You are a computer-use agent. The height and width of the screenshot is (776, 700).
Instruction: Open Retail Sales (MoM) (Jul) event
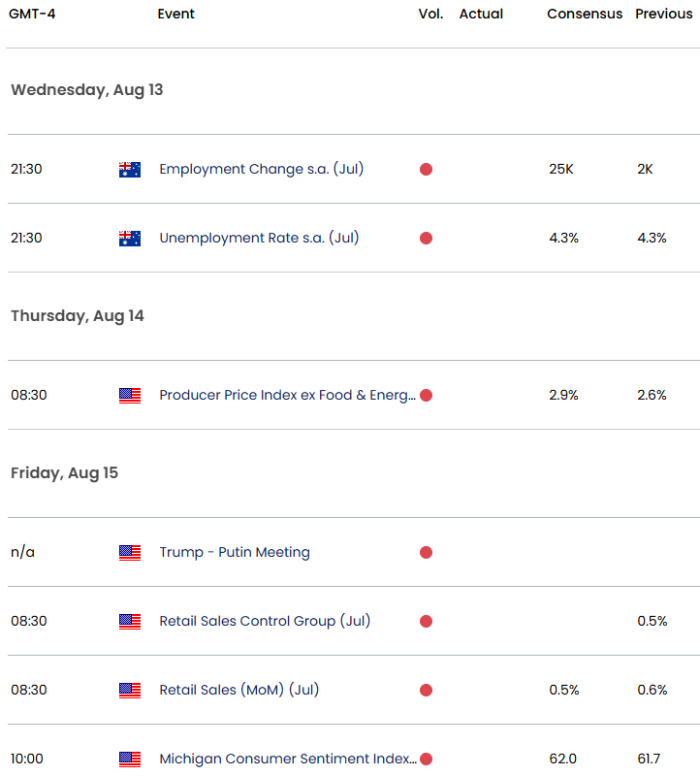pyautogui.click(x=239, y=690)
